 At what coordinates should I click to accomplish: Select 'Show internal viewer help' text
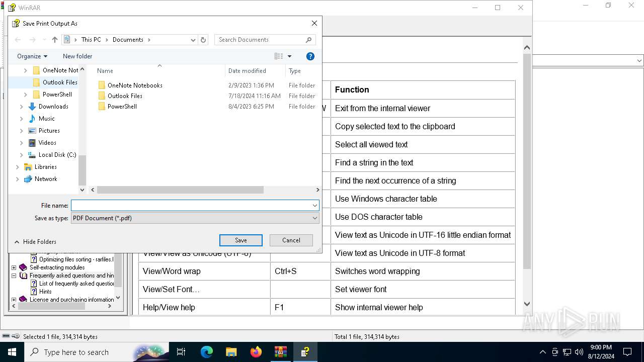pos(379,307)
